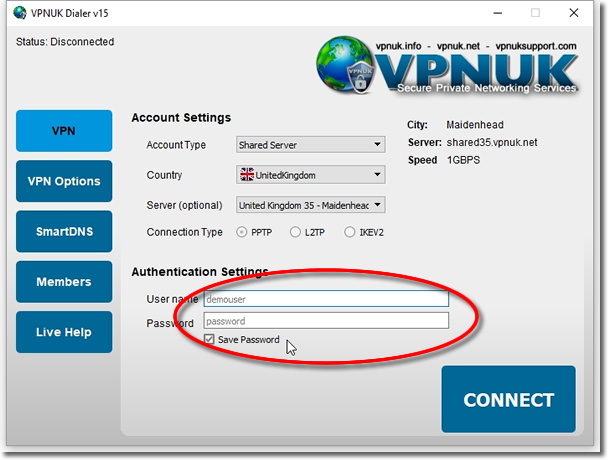
Task: Choose the IKEV2 connection type
Action: (349, 232)
